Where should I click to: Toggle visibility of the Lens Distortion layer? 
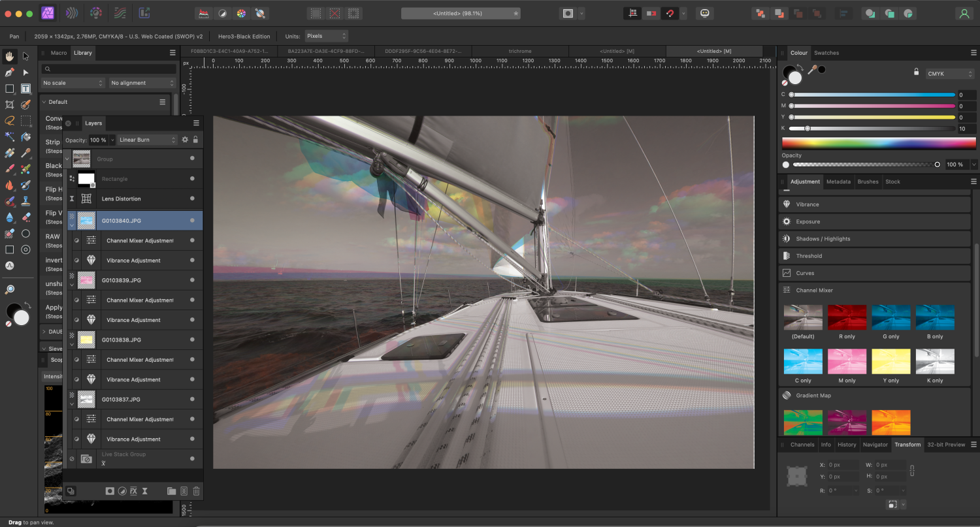point(192,199)
